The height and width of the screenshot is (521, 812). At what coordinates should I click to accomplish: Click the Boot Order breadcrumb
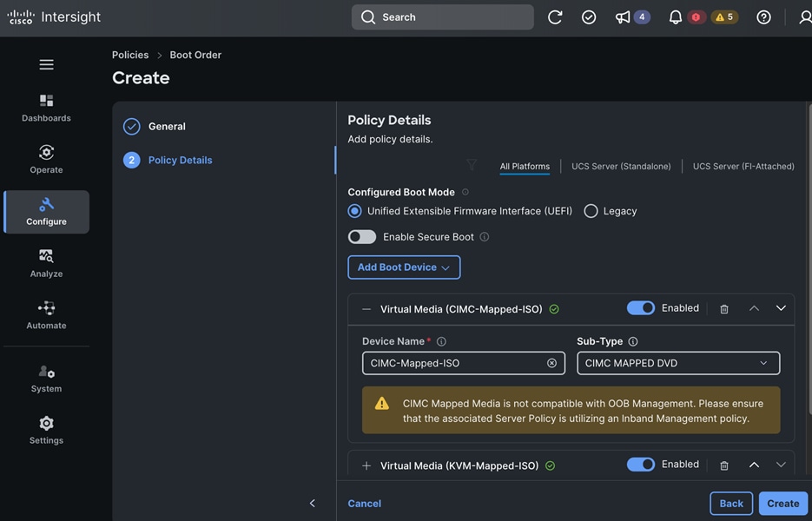195,55
